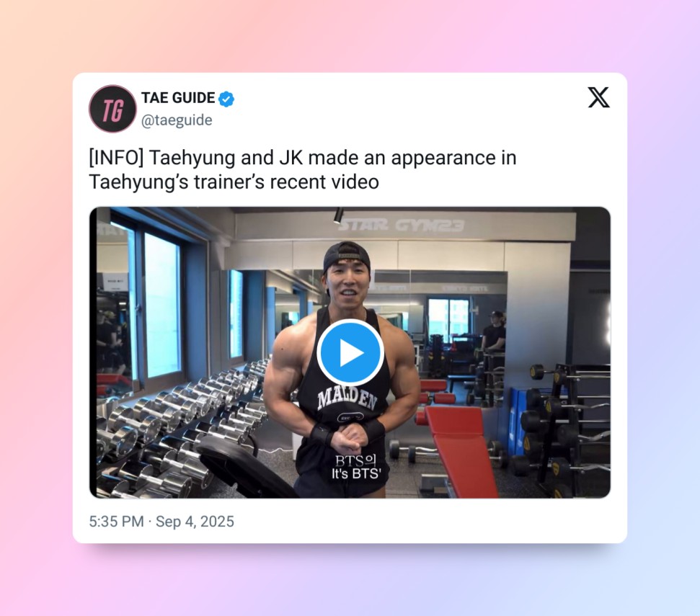Click the blue verified badge
Viewport: 700px width, 616px height.
pos(226,99)
